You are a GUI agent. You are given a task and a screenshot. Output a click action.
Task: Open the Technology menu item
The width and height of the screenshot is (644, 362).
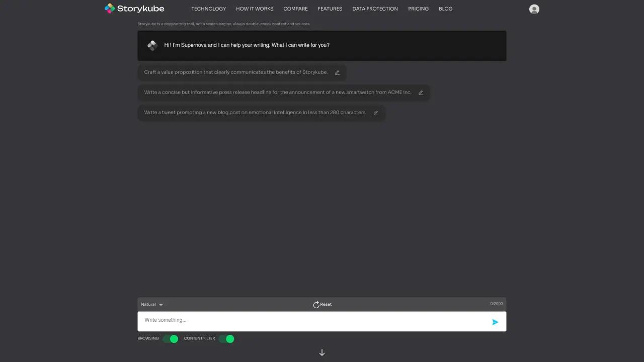click(x=209, y=9)
